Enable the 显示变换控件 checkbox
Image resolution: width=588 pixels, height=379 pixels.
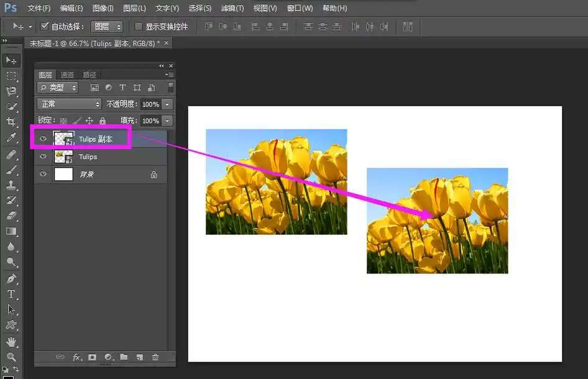[139, 27]
